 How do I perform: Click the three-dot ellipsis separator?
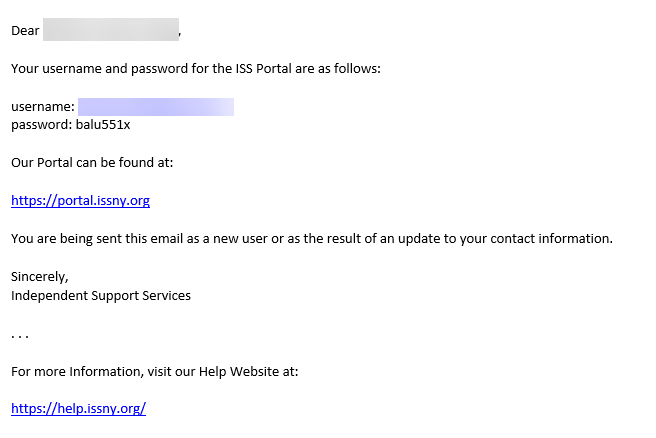pos(20,336)
